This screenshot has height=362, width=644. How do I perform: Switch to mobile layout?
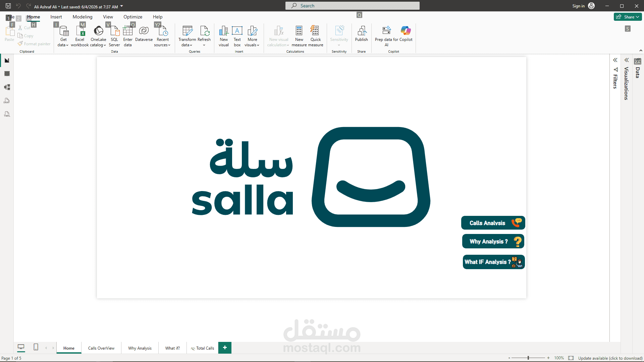[36, 347]
